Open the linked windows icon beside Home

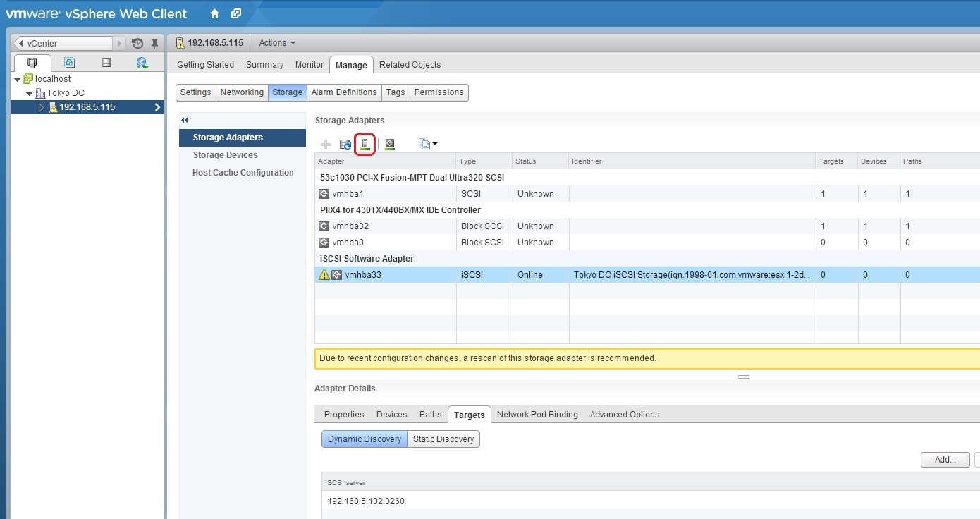(x=236, y=13)
